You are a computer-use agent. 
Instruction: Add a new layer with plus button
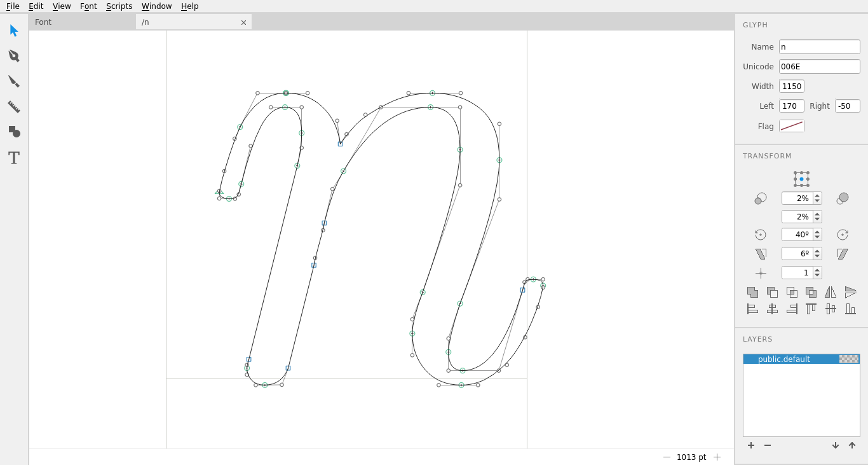click(x=751, y=445)
